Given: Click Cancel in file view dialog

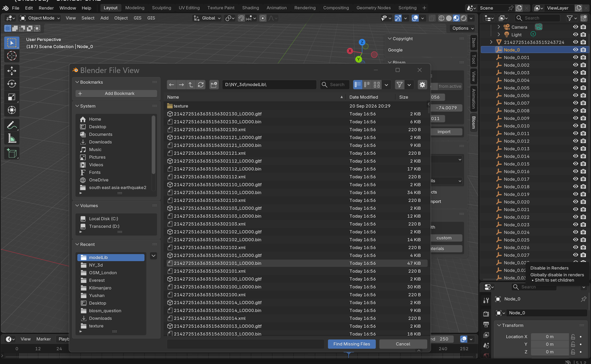Looking at the screenshot, I should [x=403, y=344].
